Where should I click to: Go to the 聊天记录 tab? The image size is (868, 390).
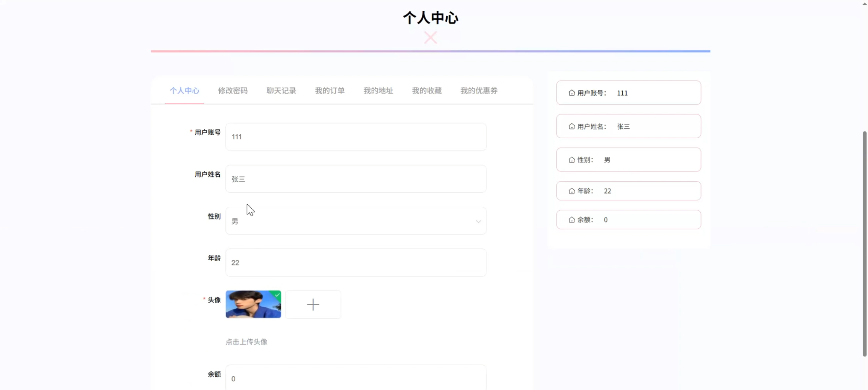point(281,91)
